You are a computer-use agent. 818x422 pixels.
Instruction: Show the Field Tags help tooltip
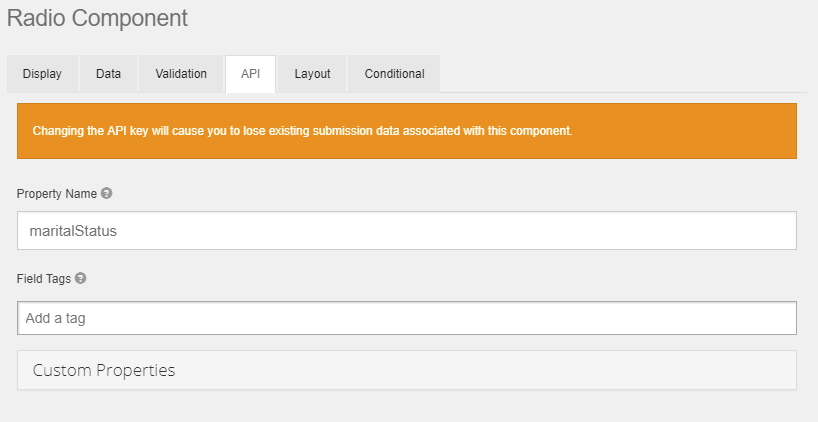[x=81, y=279]
